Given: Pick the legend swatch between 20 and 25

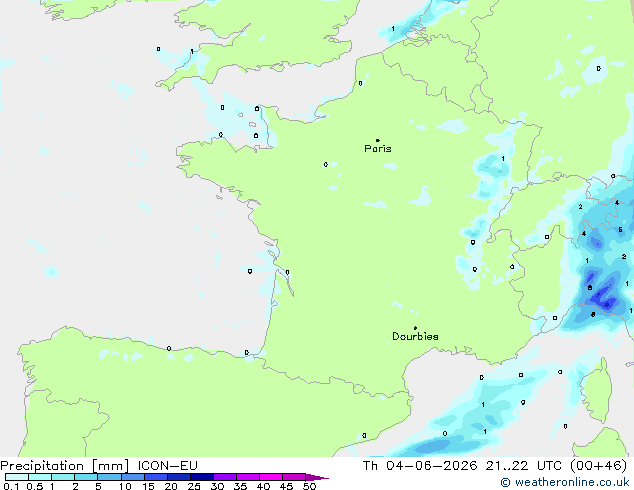Looking at the screenshot, I should pos(179,477).
